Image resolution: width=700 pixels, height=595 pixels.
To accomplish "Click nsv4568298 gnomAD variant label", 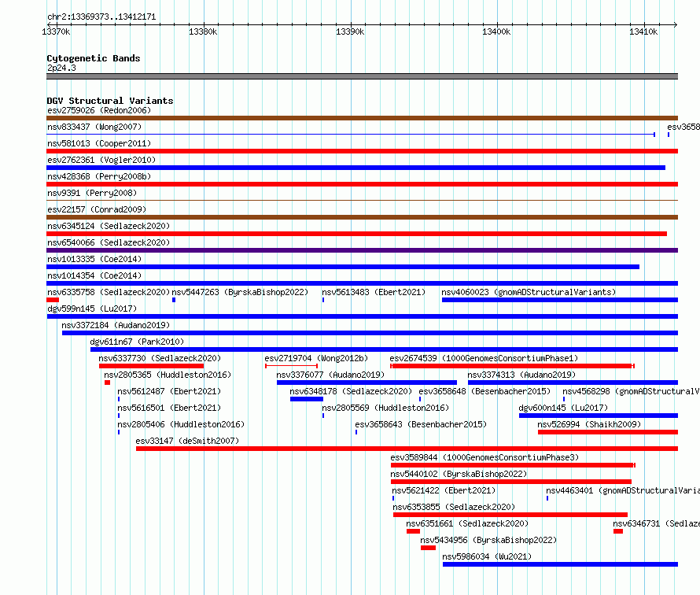I will (x=631, y=391).
